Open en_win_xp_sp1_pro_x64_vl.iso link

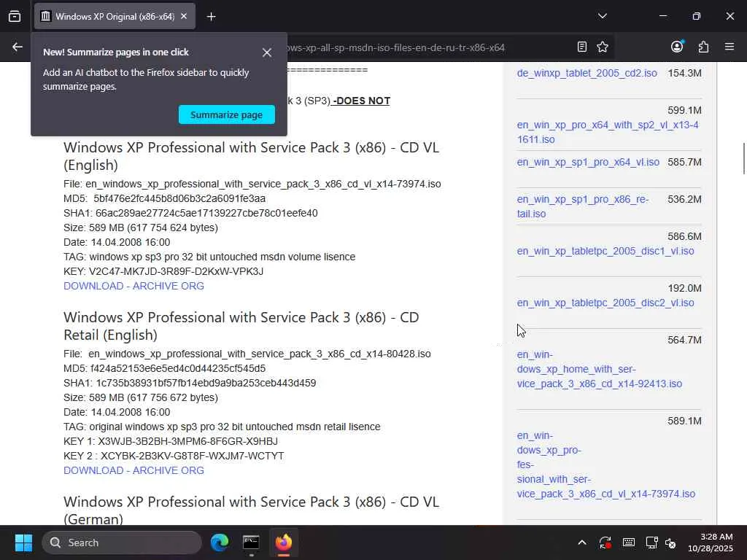(x=589, y=162)
